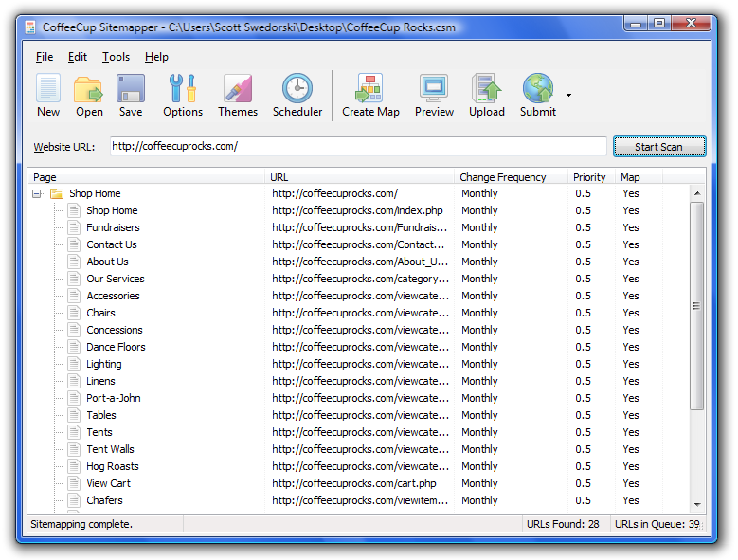Click the page icon beside Contact Us
The width and height of the screenshot is (738, 560).
click(74, 244)
